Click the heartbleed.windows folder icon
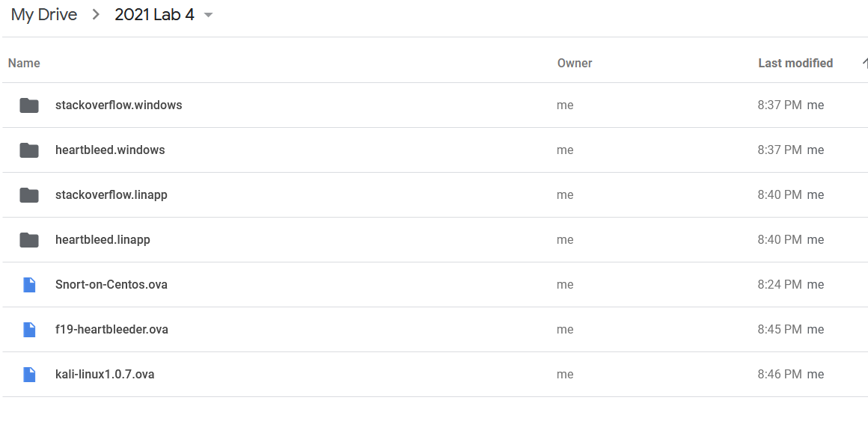 coord(29,150)
